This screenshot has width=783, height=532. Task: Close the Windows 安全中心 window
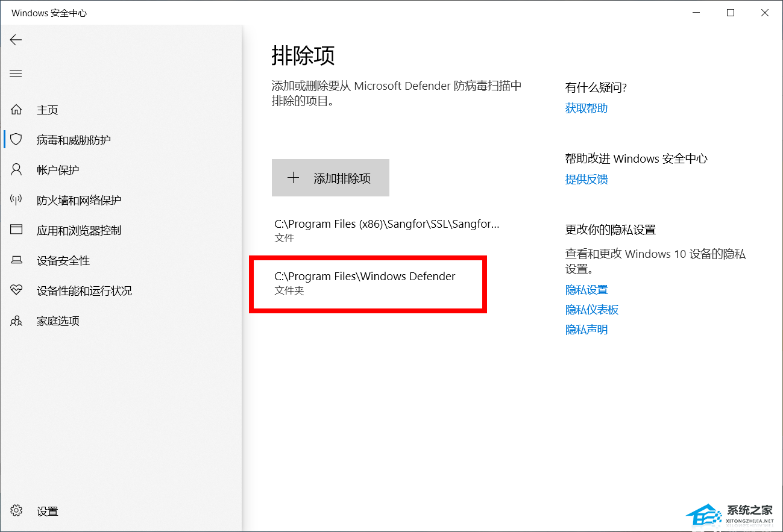[765, 13]
